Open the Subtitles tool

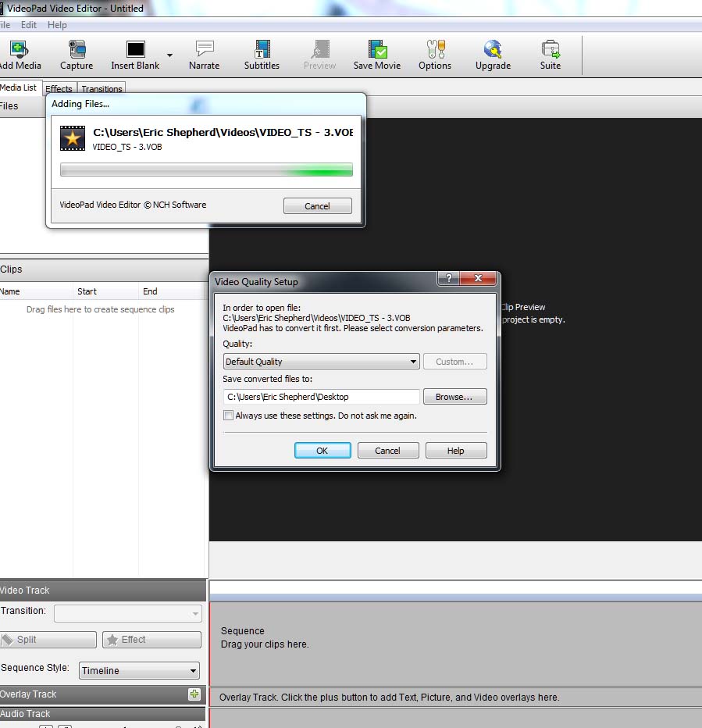pos(262,50)
